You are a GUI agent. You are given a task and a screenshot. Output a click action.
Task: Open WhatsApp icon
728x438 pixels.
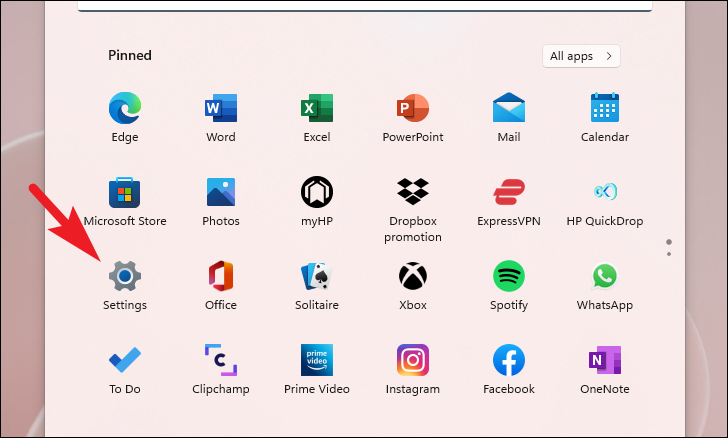click(x=605, y=276)
